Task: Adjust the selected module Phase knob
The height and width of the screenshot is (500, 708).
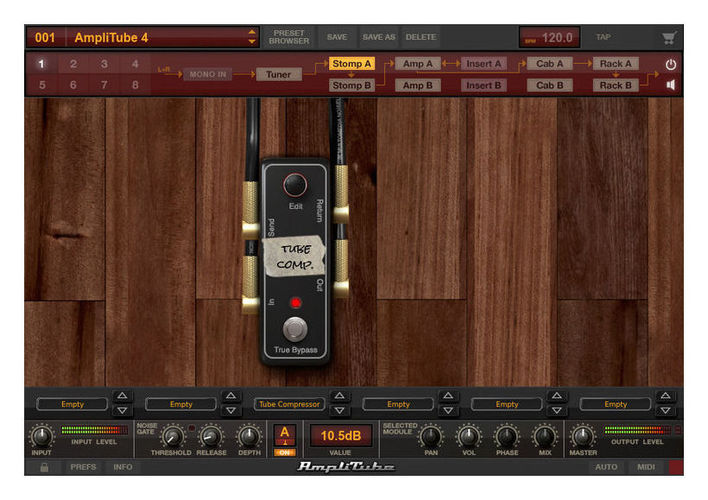Action: 507,436
